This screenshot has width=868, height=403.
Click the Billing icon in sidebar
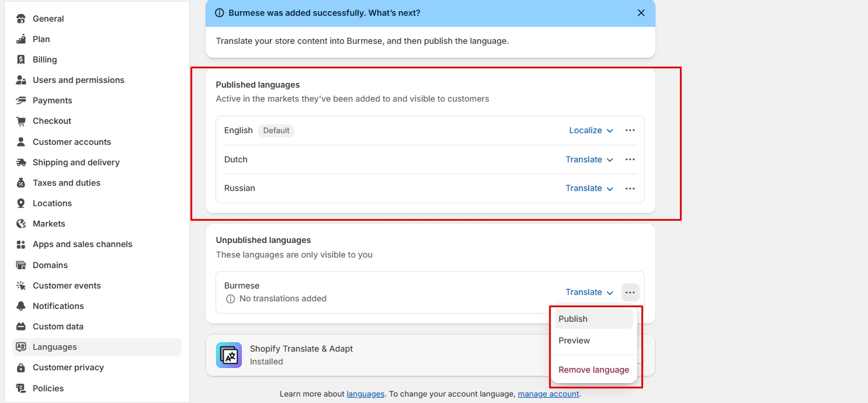click(21, 60)
